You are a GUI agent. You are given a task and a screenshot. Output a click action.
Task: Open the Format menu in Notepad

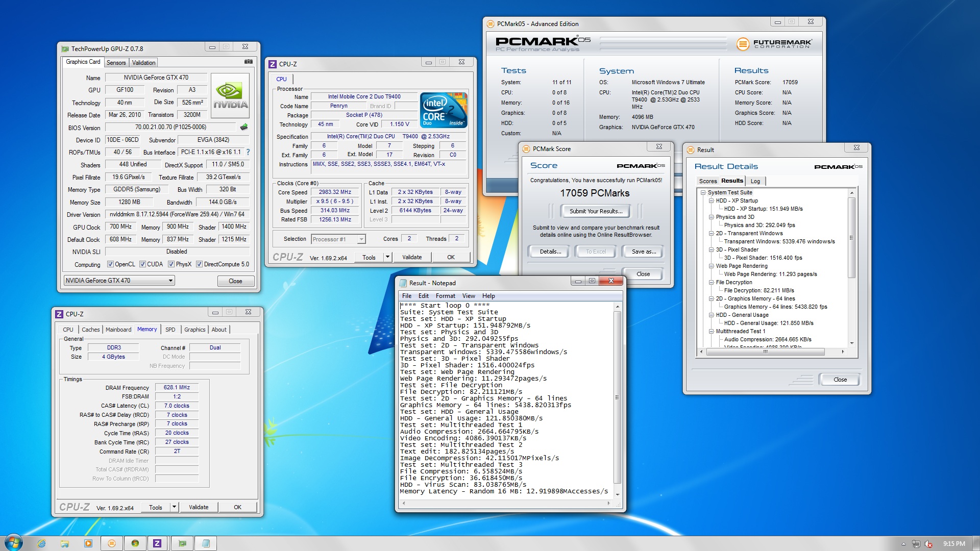click(445, 296)
